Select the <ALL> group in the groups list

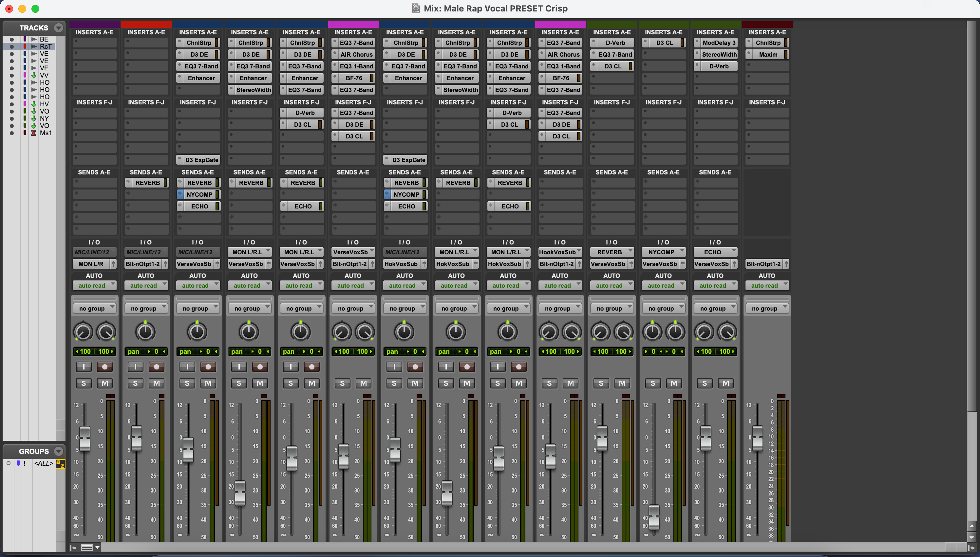coord(44,464)
